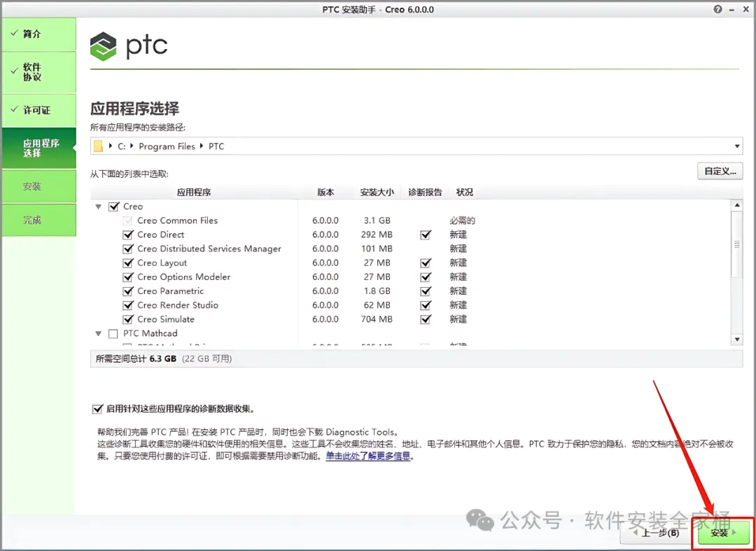Viewport: 756px width, 551px height.
Task: Select the Creo Render Studio row label
Action: [x=178, y=305]
